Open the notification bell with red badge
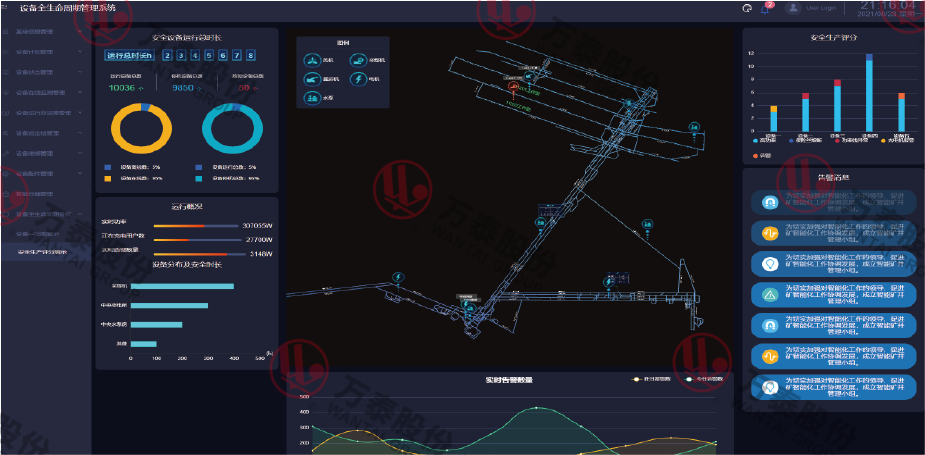Viewport: 925px width, 455px height. pos(766,9)
